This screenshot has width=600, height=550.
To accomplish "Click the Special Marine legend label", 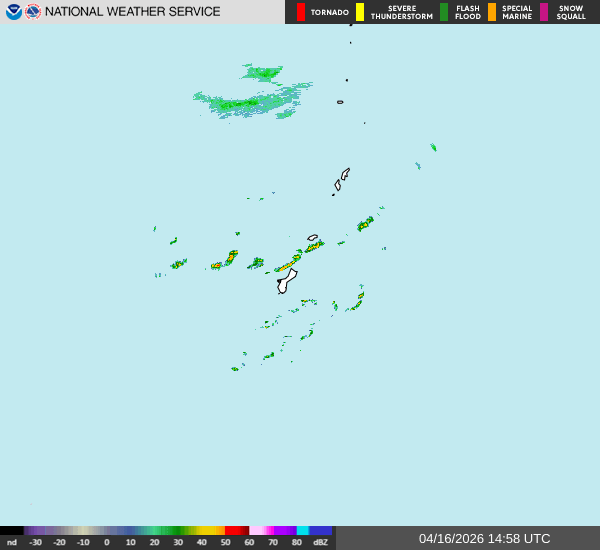I will click(x=517, y=12).
